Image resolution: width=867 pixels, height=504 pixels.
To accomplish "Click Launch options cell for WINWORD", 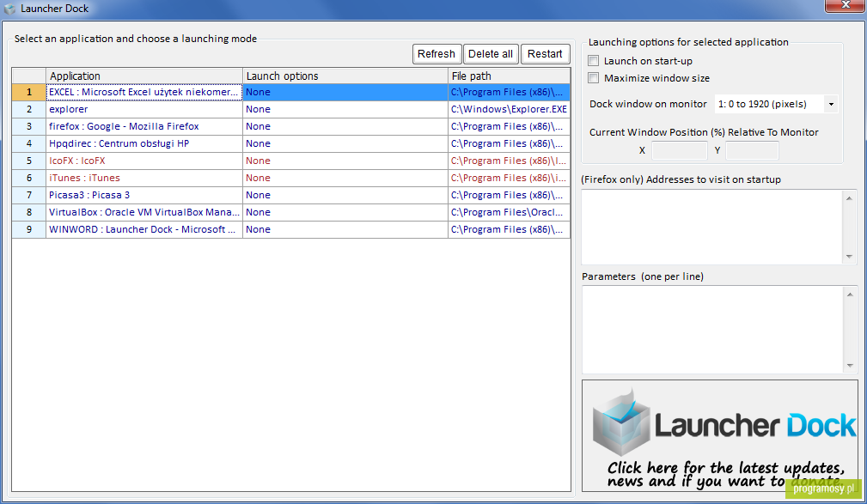I will pos(345,229).
